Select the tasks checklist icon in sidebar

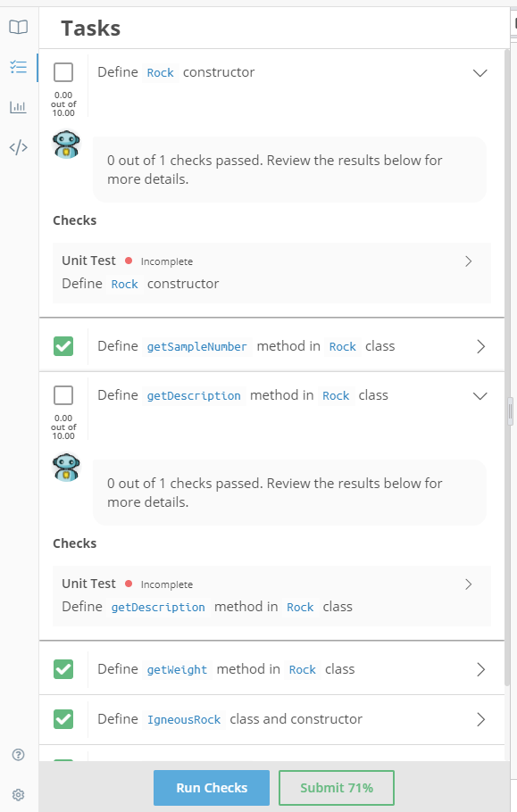18,67
